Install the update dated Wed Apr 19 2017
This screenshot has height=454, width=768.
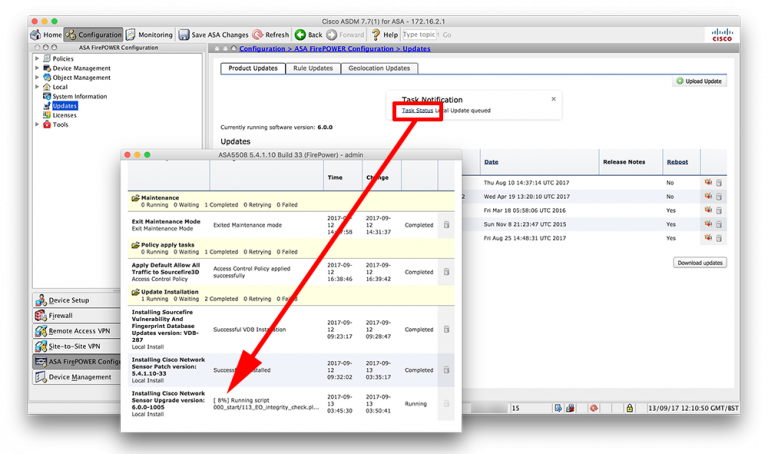(x=708, y=196)
